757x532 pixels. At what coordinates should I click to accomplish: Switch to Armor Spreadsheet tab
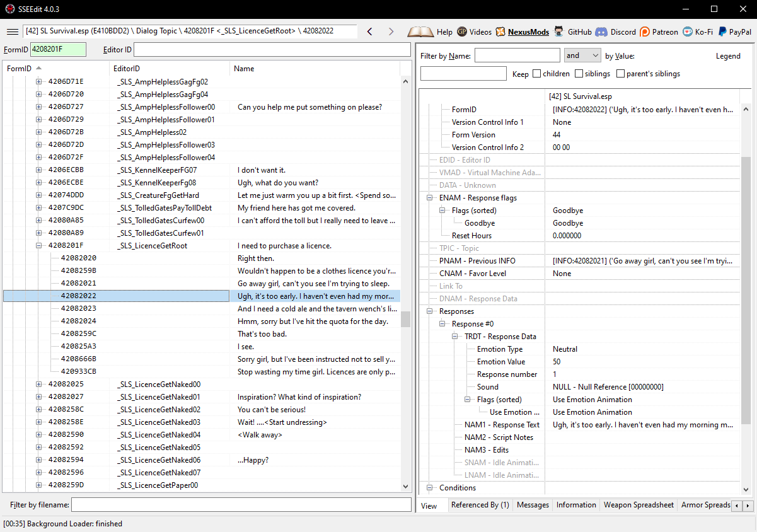tap(705, 505)
